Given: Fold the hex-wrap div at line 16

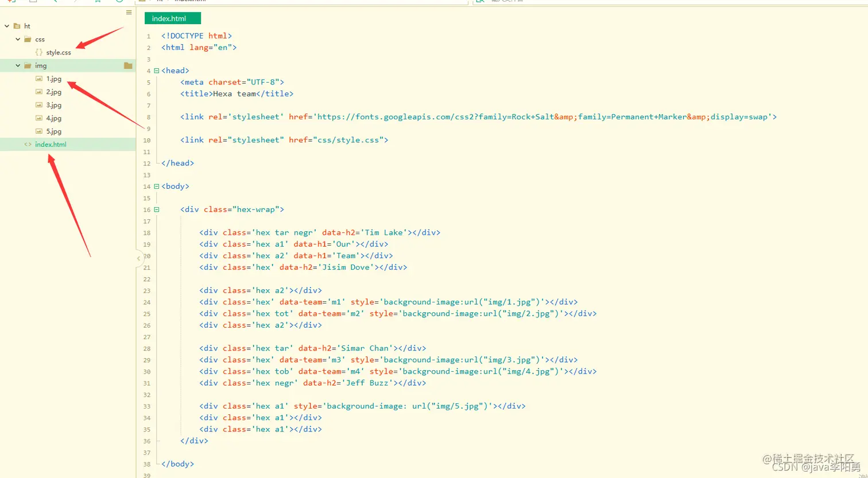Looking at the screenshot, I should click(x=156, y=209).
